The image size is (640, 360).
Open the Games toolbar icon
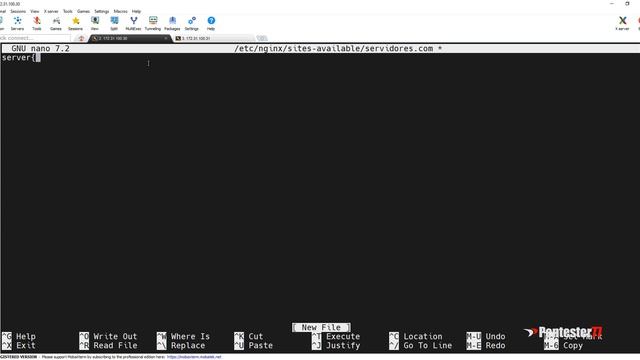coord(56,23)
